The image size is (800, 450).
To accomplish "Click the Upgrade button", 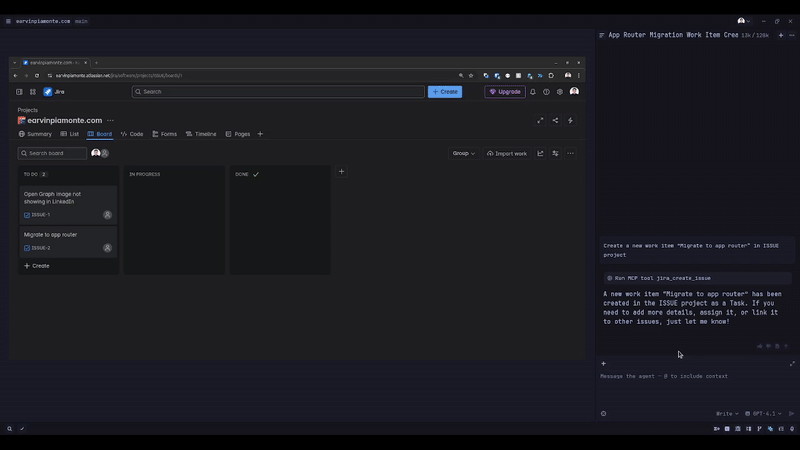I will pos(505,92).
